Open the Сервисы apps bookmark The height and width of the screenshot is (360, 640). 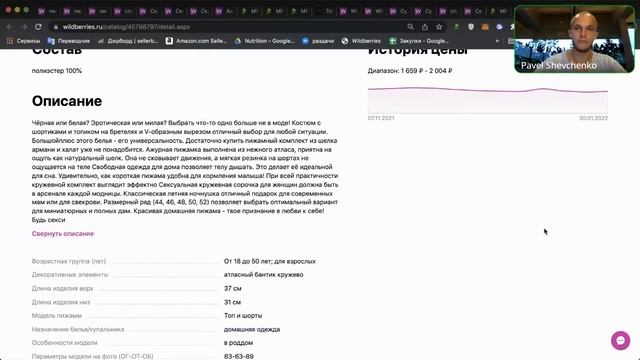[23, 41]
